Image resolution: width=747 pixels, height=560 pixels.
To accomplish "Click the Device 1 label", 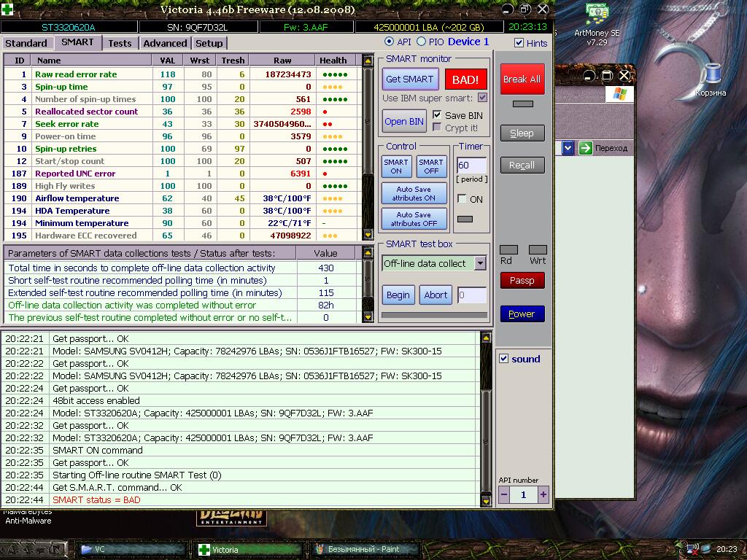I will tap(468, 42).
